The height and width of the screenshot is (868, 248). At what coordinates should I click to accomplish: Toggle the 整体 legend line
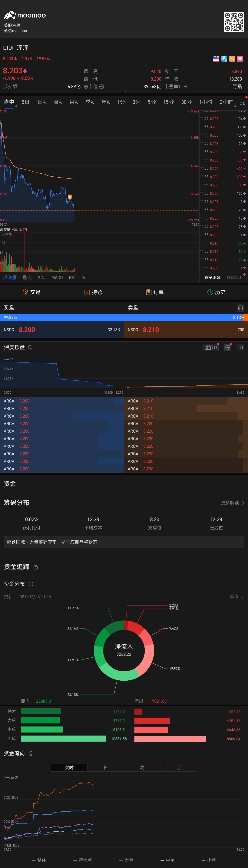tap(39, 860)
